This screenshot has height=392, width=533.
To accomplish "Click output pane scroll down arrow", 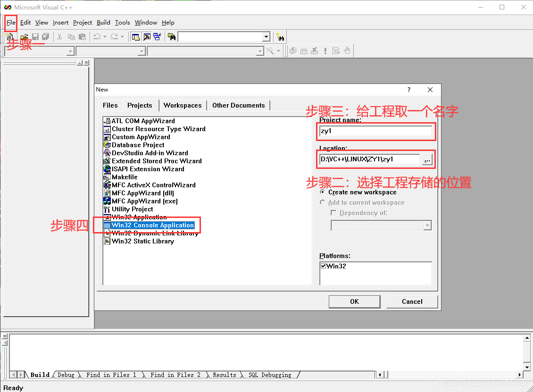I will click(x=527, y=367).
